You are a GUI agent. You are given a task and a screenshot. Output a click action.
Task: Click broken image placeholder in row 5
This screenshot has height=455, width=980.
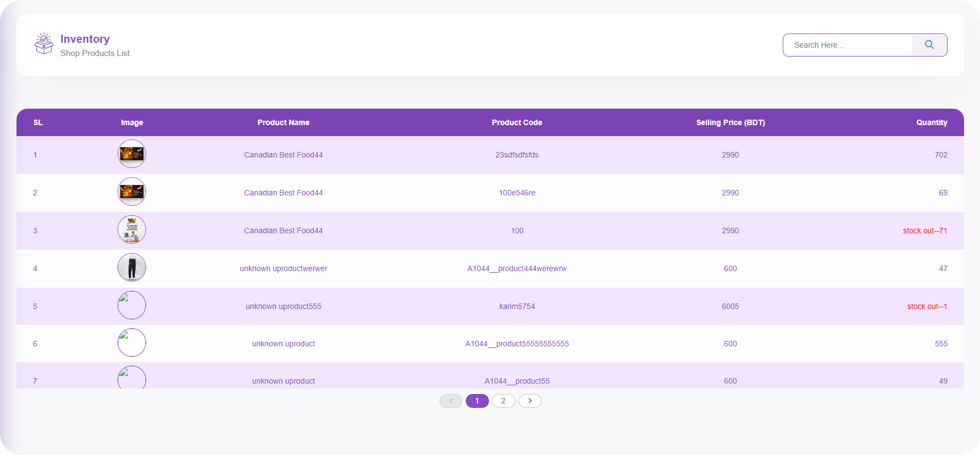tap(132, 305)
